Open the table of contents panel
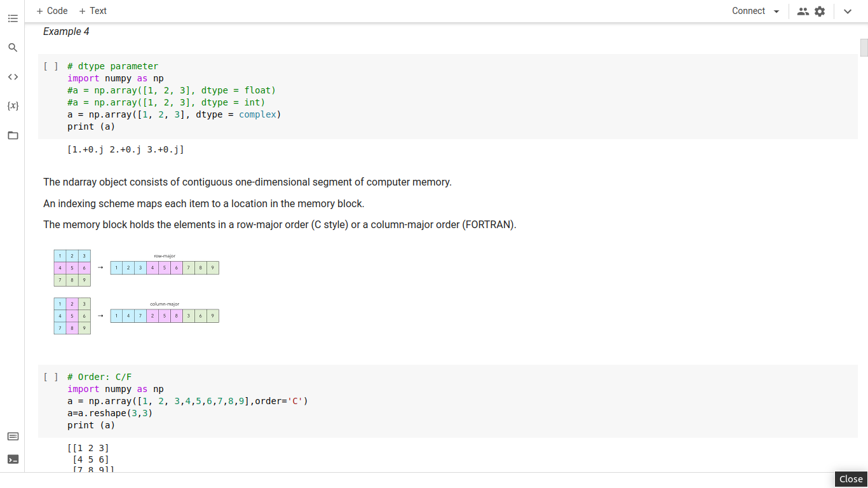This screenshot has height=488, width=868. [x=13, y=19]
